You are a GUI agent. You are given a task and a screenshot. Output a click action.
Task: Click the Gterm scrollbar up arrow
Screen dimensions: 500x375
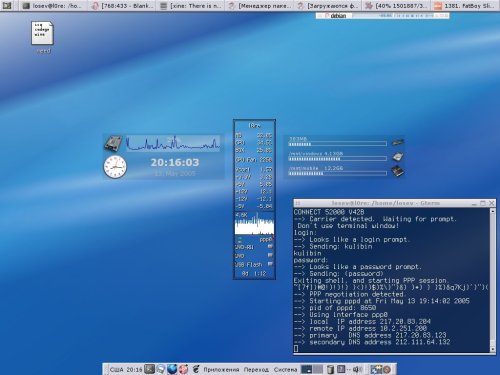(x=493, y=211)
